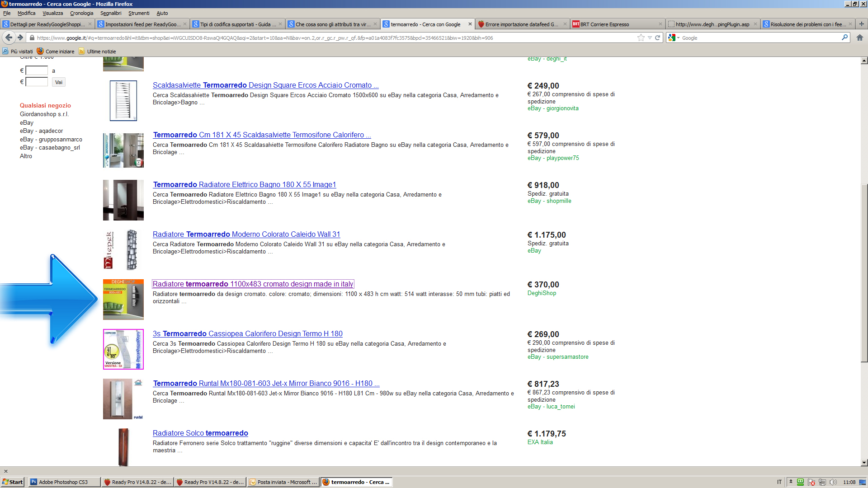
Task: Click the Cassiopea radiator product thumbnail
Action: (x=123, y=349)
